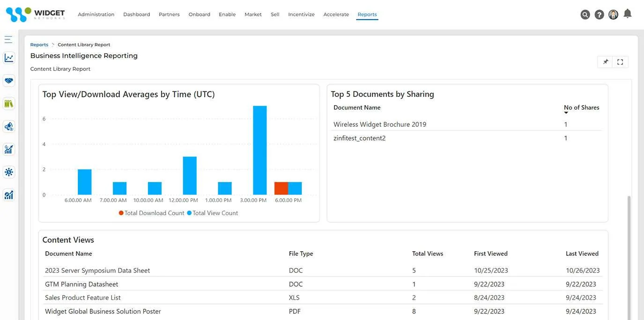Open the hamburger menu in the sidebar
The image size is (644, 320).
[x=8, y=39]
